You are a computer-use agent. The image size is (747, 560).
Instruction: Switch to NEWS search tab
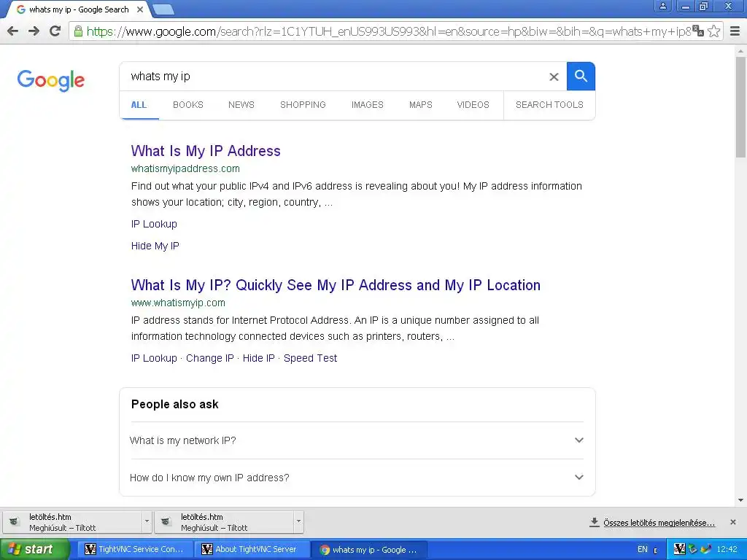241,105
